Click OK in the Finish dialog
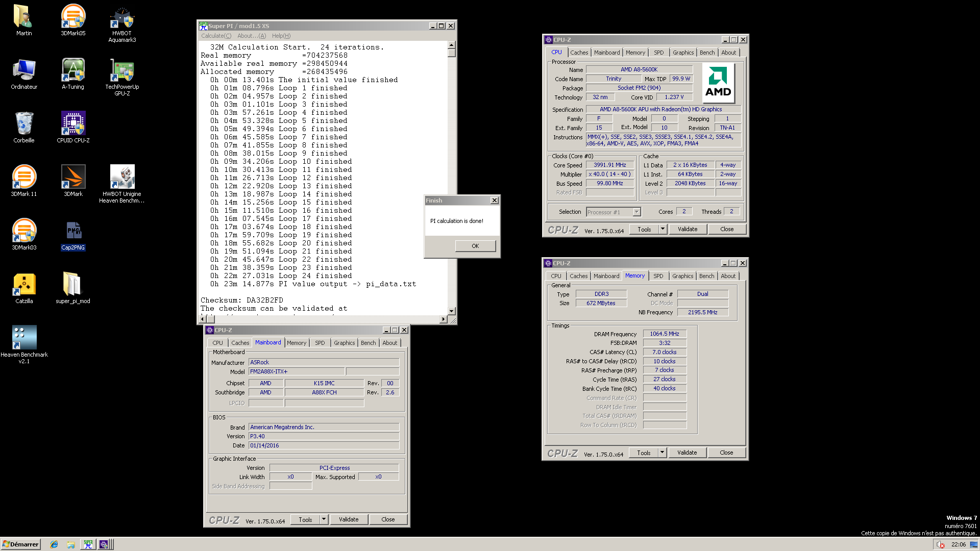This screenshot has height=551, width=980. click(475, 246)
